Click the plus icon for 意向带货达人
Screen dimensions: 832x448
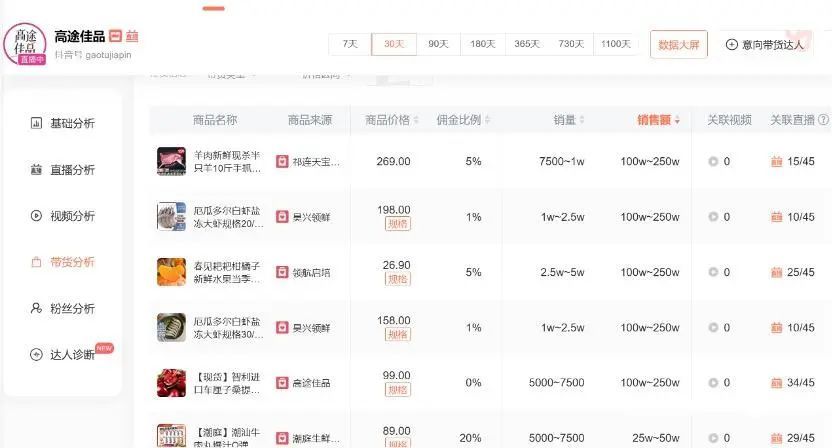[x=731, y=44]
